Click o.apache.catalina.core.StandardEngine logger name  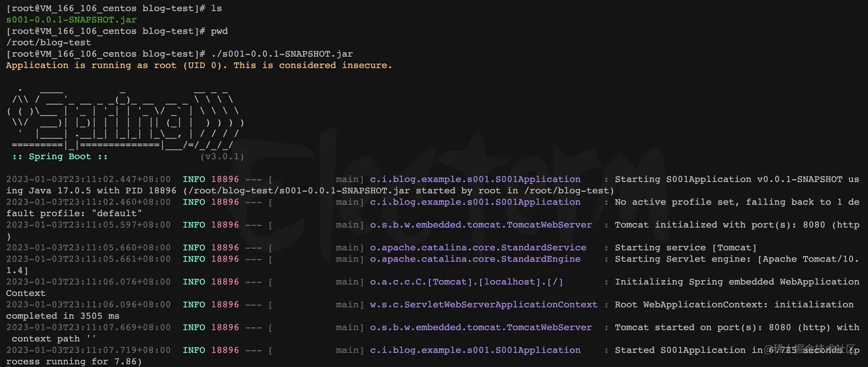coord(475,259)
